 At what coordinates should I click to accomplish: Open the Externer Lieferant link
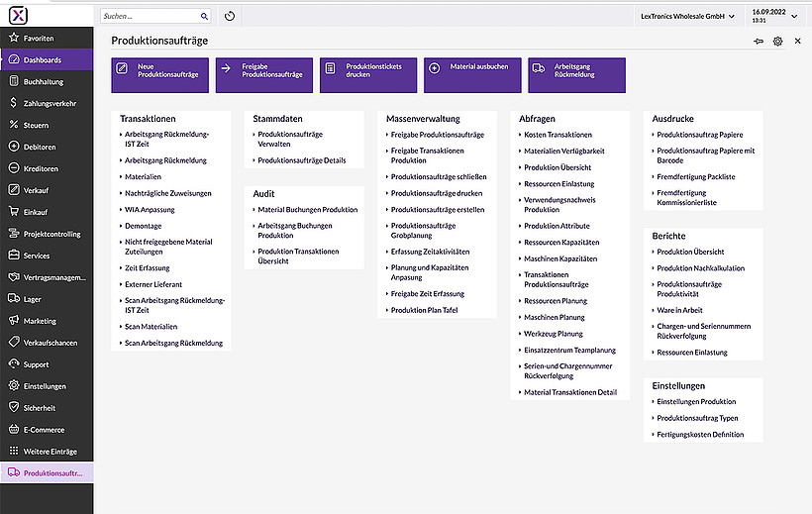coord(153,284)
